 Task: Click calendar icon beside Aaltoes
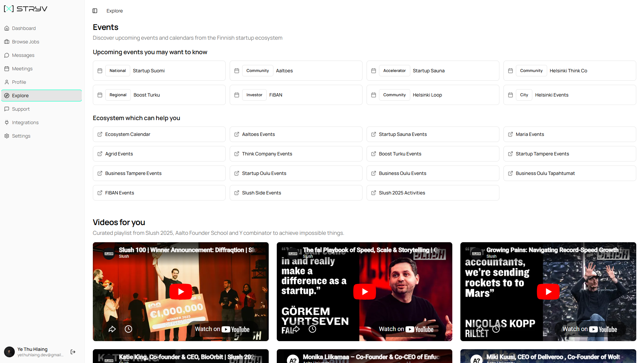pyautogui.click(x=237, y=71)
